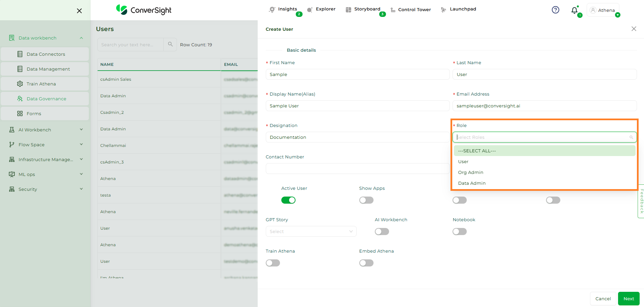The image size is (644, 307).
Task: Open Train Athena in the sidebar
Action: pyautogui.click(x=41, y=84)
